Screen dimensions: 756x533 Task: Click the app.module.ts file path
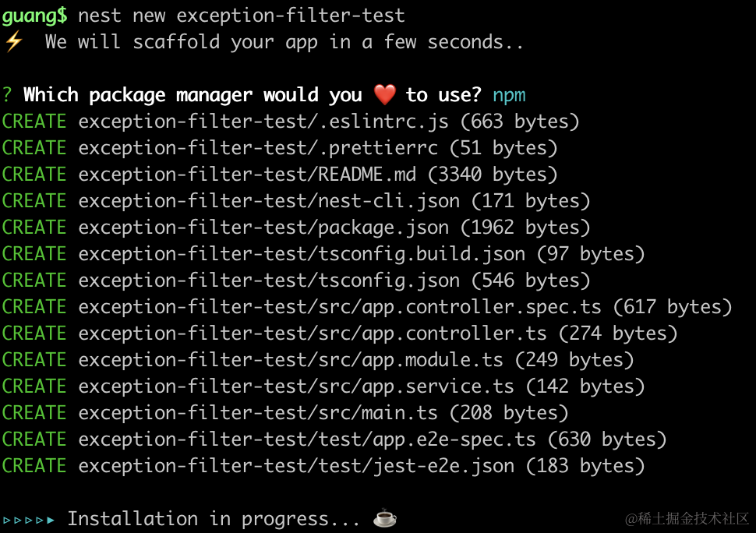[x=291, y=360]
